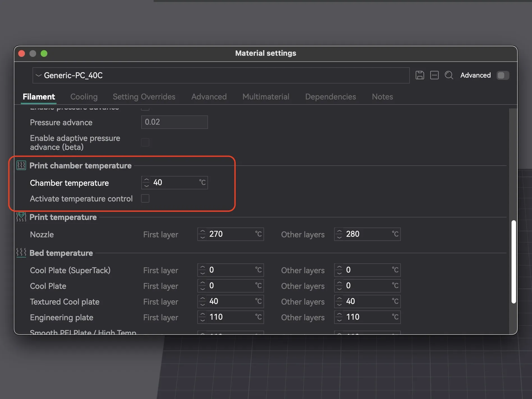Enable Activate temperature control checkbox

(145, 198)
